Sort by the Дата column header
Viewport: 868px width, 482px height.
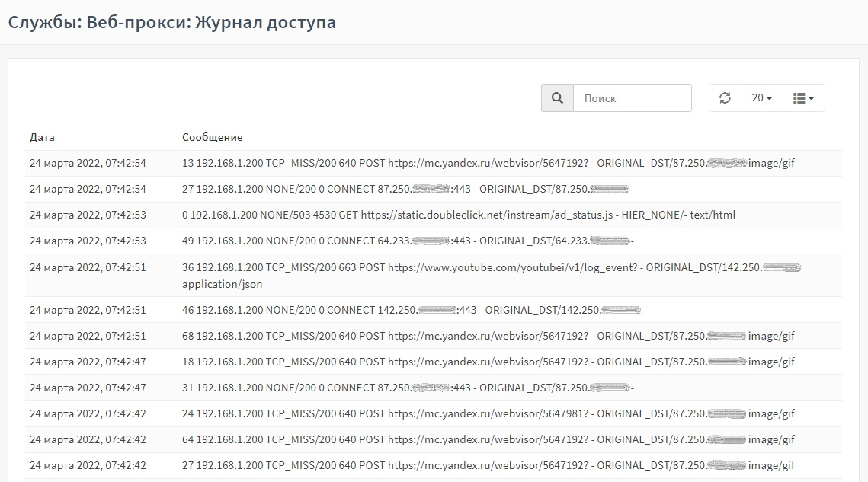click(x=42, y=137)
